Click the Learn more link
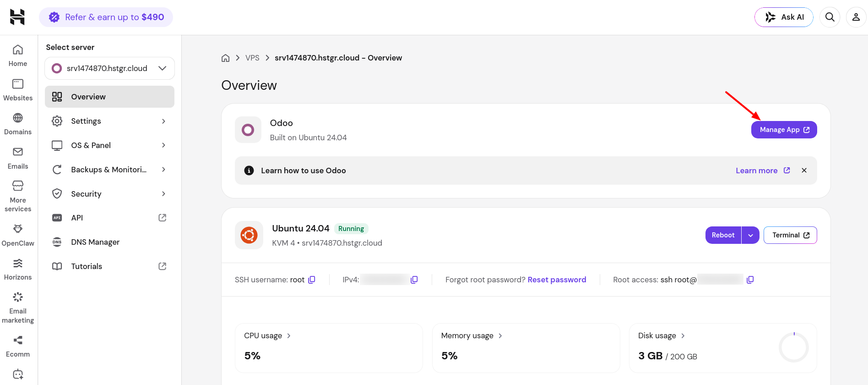Image resolution: width=868 pixels, height=385 pixels. click(763, 170)
